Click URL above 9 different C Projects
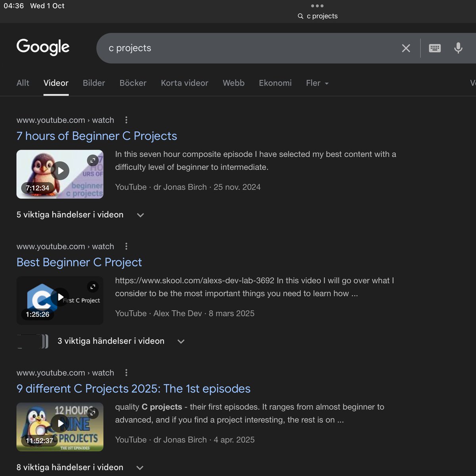Screen dimensions: 476x476 point(65,372)
